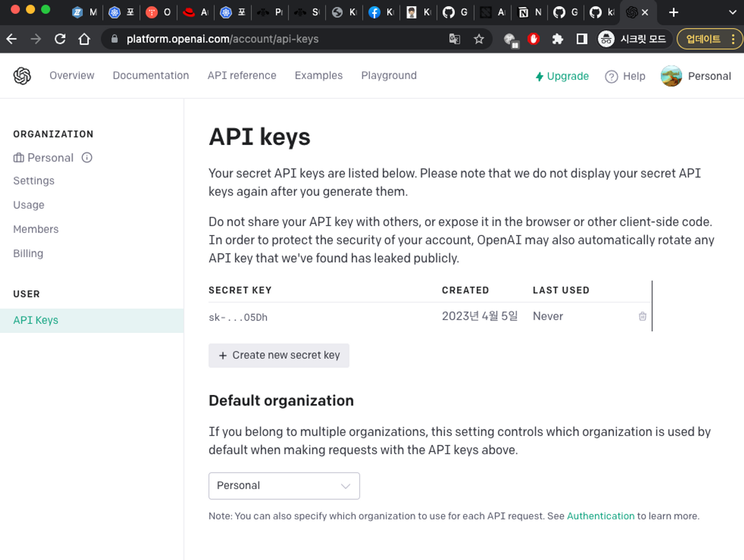Click the info icon next to Personal organization
The width and height of the screenshot is (744, 560).
(x=87, y=158)
